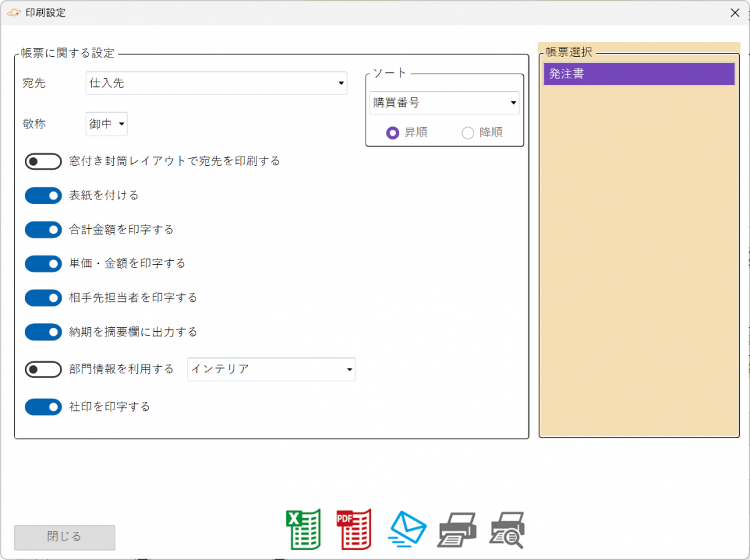The height and width of the screenshot is (560, 750).
Task: Open print preview with the magnifier printer icon
Action: [507, 530]
